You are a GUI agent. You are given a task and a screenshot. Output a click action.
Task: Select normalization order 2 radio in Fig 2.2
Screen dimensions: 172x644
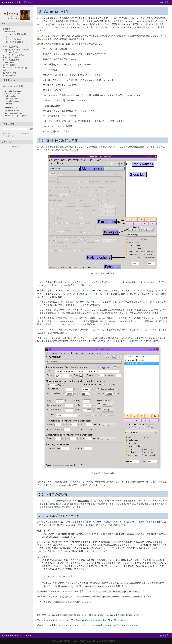click(109, 385)
